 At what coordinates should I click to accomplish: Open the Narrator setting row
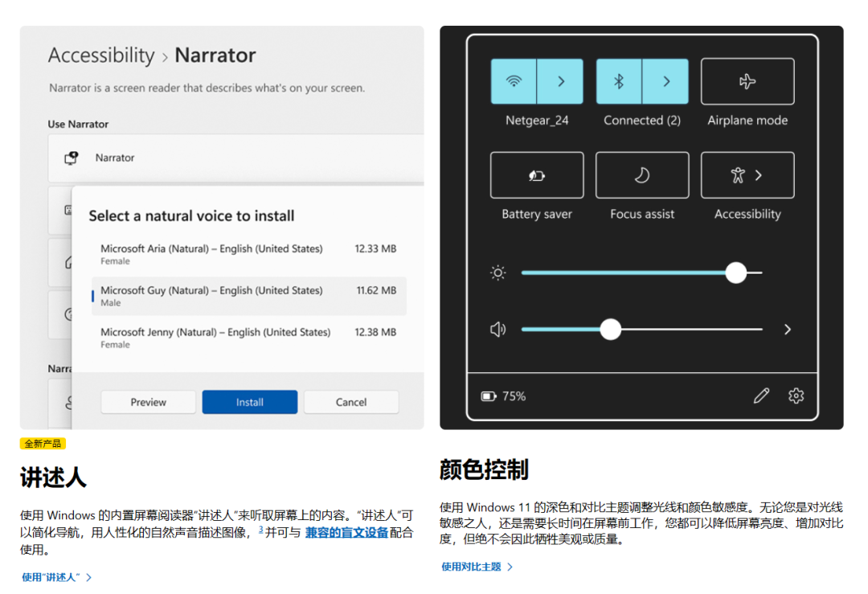point(235,158)
